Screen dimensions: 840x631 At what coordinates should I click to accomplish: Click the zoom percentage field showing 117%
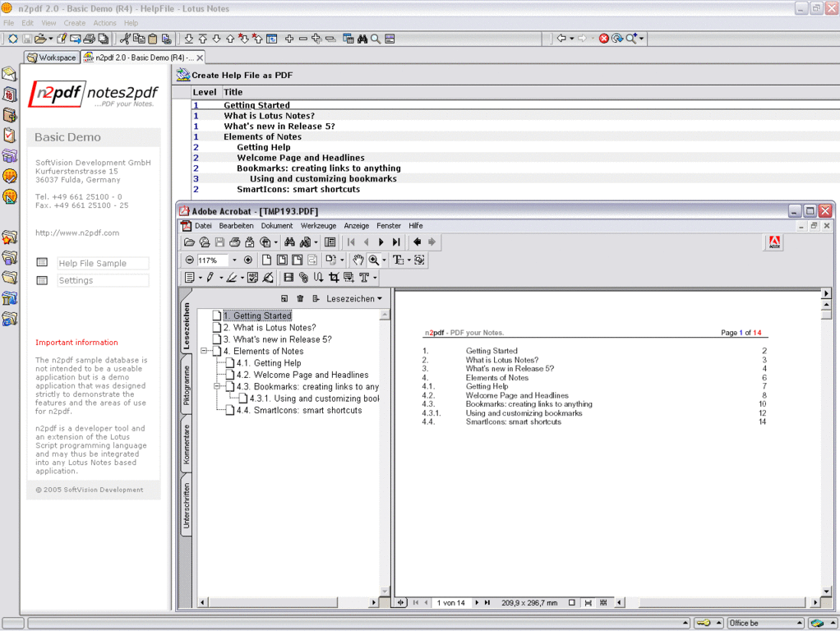pyautogui.click(x=213, y=260)
